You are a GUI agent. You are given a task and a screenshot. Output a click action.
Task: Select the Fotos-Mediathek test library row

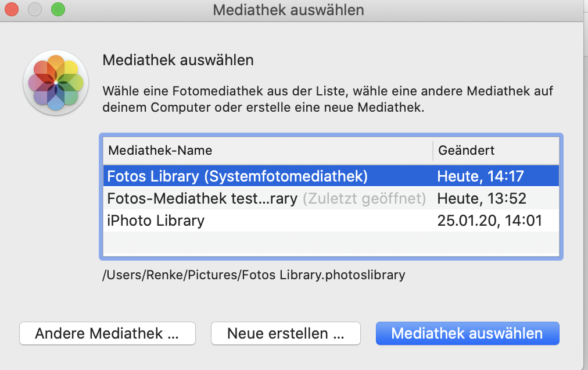202,198
